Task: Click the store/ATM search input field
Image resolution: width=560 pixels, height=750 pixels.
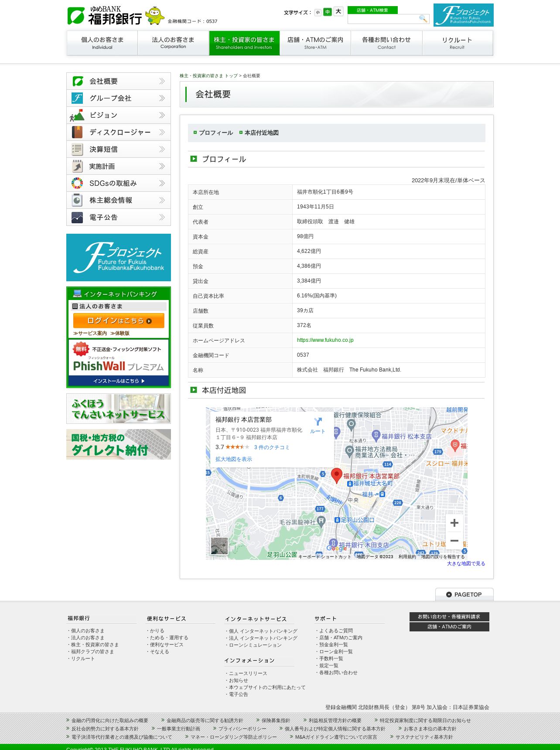Action: pos(382,19)
